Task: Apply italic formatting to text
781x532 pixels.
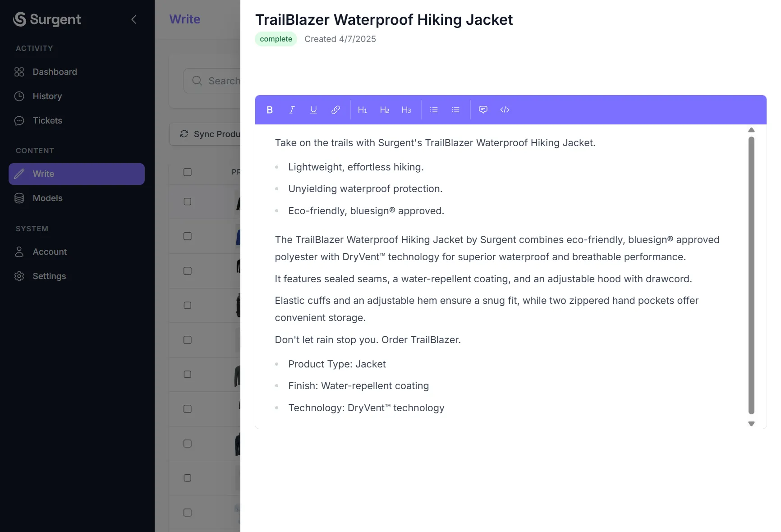Action: (x=292, y=110)
